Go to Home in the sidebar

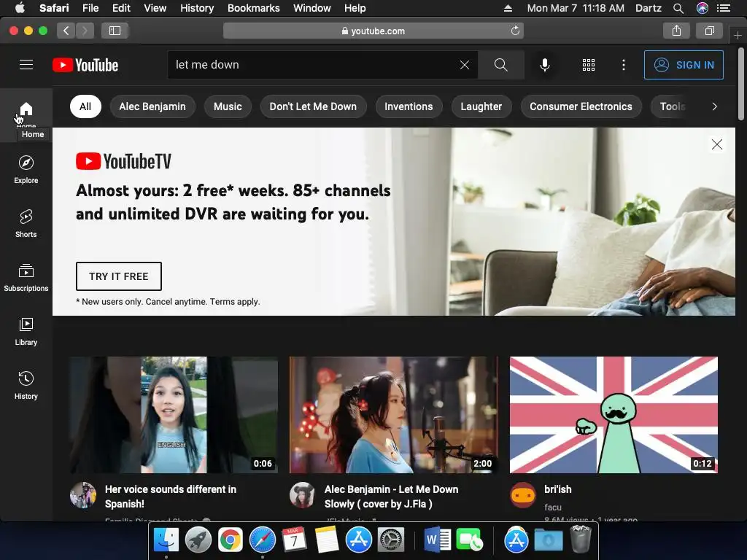[x=26, y=114]
